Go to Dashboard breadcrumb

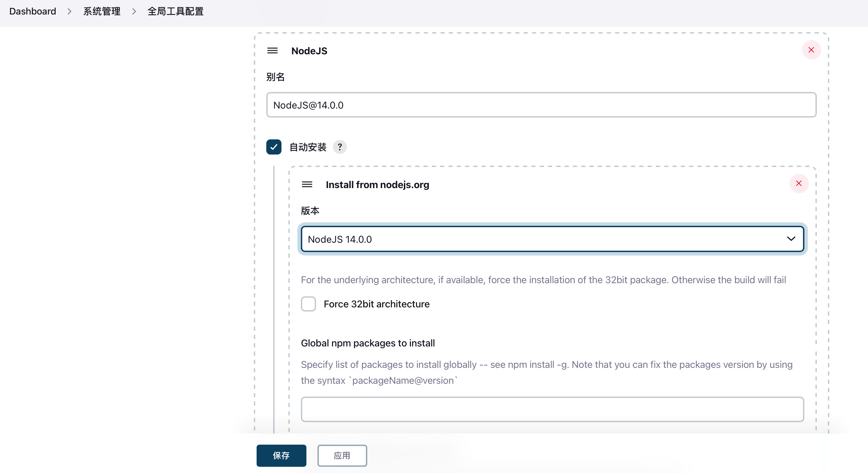pyautogui.click(x=33, y=11)
